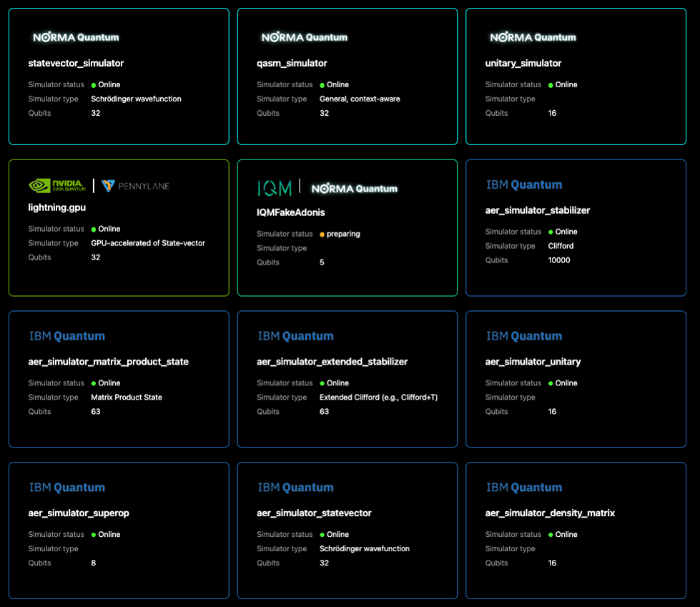Viewport: 700px width, 607px height.
Task: Click green online dot on unitary_simulator card
Action: [551, 85]
